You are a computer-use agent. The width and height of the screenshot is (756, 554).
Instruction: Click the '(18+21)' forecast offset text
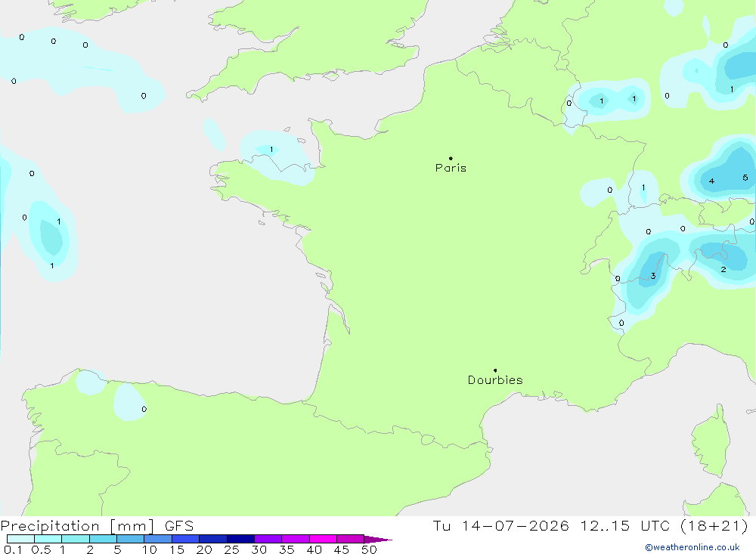click(x=714, y=525)
